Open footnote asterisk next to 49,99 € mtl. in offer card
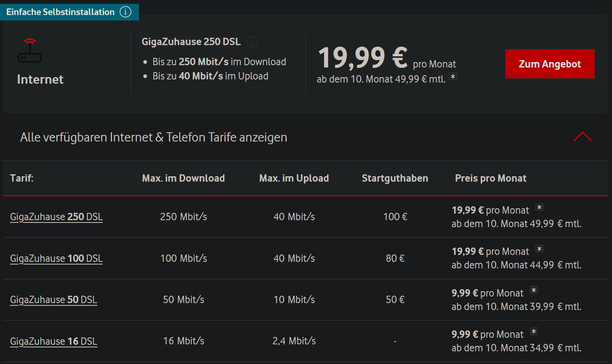This screenshot has width=612, height=364. pos(453,76)
